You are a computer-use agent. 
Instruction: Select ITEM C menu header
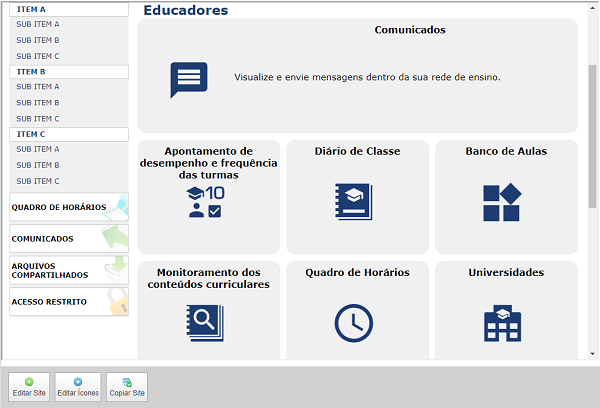pos(69,134)
